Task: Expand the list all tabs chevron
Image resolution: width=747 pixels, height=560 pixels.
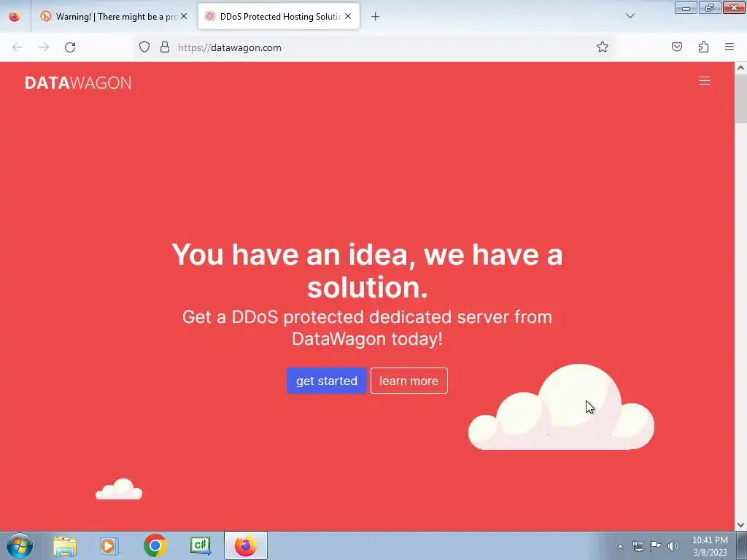Action: (x=630, y=16)
